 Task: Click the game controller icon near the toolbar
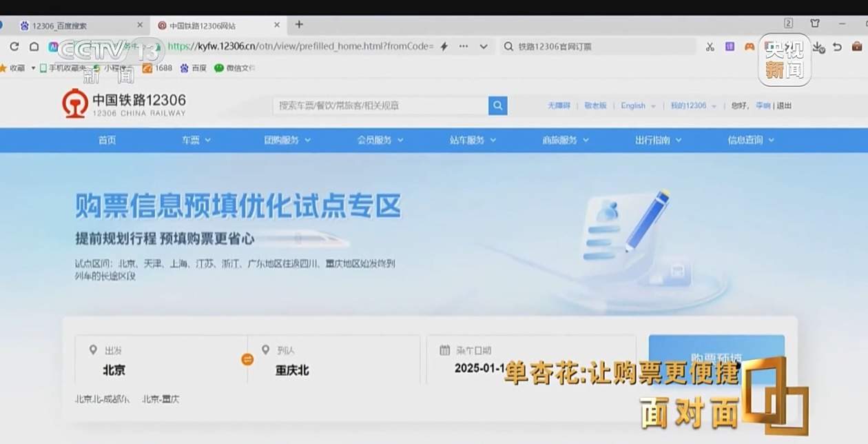point(748,47)
